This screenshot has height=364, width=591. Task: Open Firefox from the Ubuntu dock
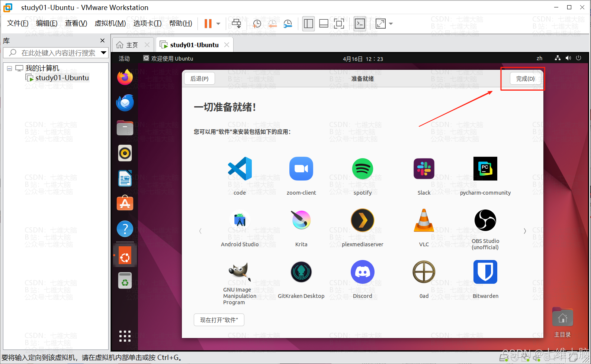tap(125, 78)
